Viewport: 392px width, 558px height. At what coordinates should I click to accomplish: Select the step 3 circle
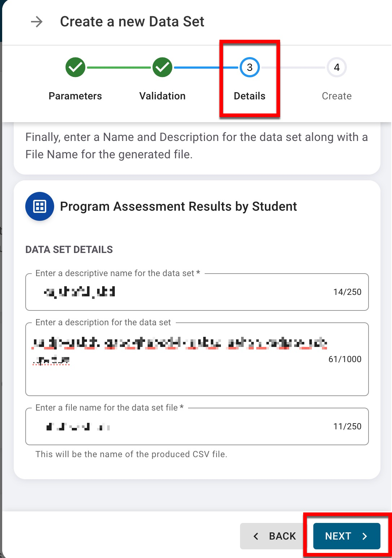[249, 67]
